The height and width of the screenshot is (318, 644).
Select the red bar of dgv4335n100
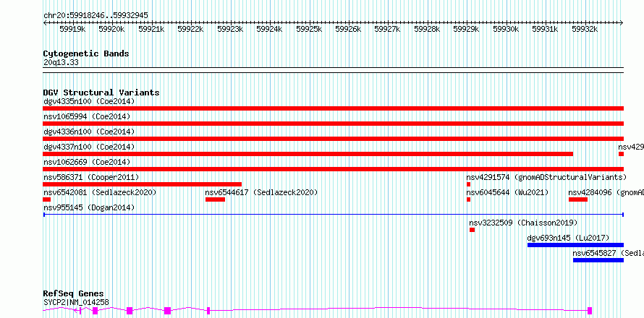(x=334, y=108)
